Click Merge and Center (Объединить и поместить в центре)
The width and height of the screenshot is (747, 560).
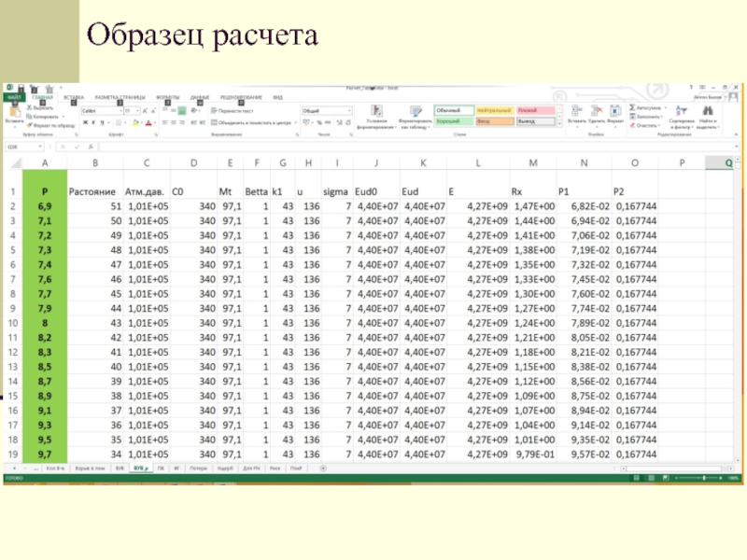[251, 123]
